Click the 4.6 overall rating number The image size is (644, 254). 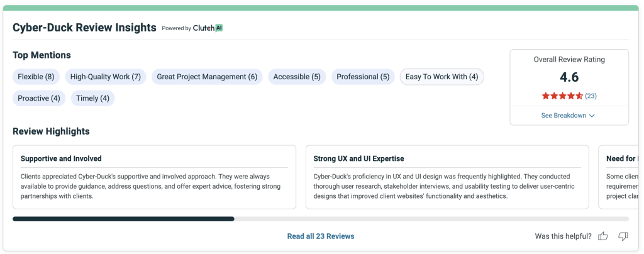coord(569,77)
